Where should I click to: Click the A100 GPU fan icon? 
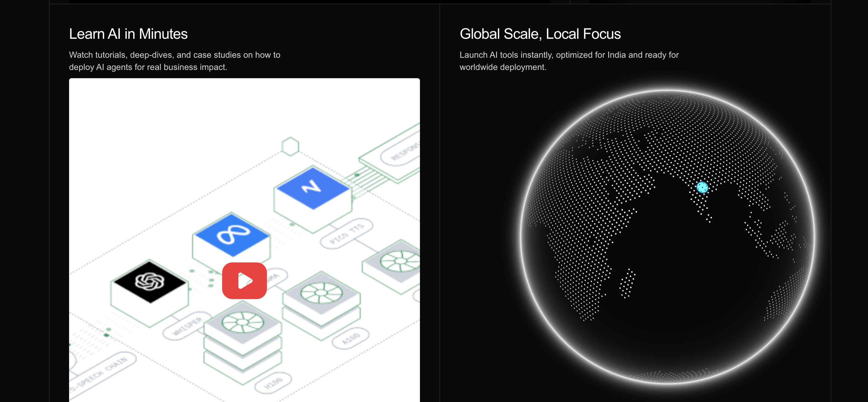322,293
